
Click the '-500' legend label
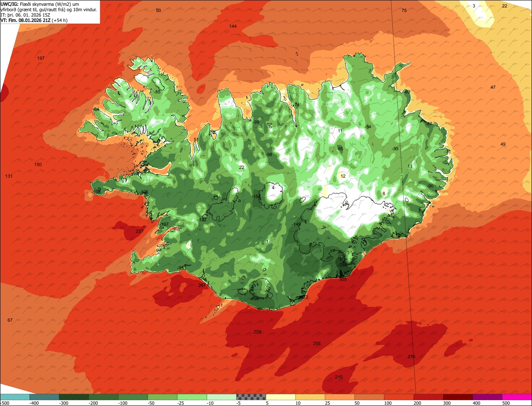5,403
